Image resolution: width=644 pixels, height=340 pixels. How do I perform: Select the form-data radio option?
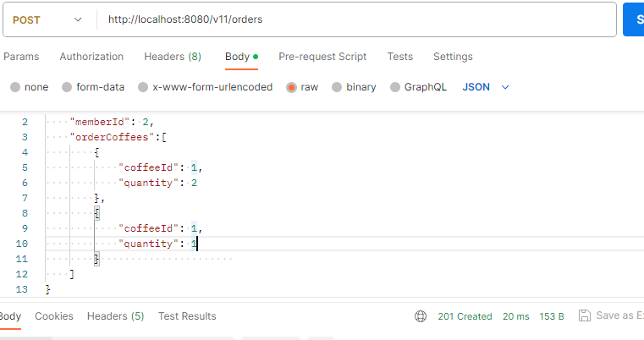pos(67,87)
